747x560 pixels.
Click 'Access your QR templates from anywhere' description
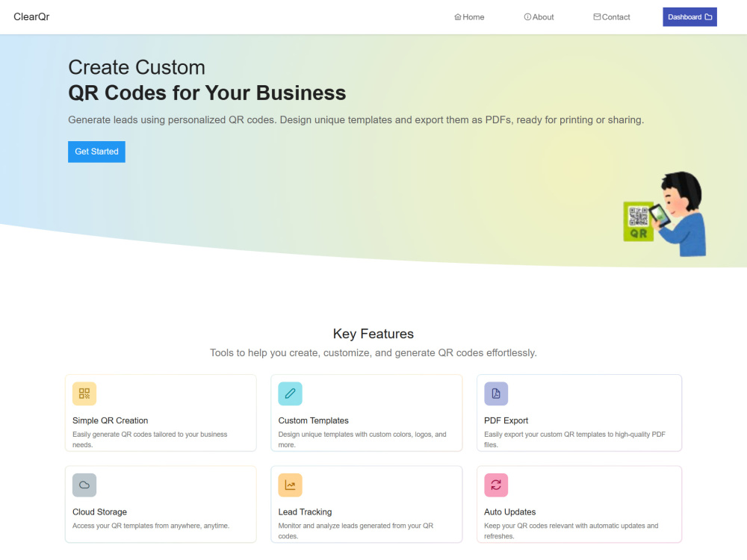click(x=151, y=526)
